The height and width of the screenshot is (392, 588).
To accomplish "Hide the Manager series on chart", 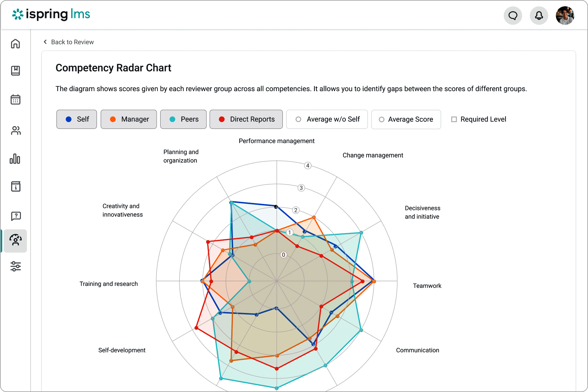I will pos(129,120).
